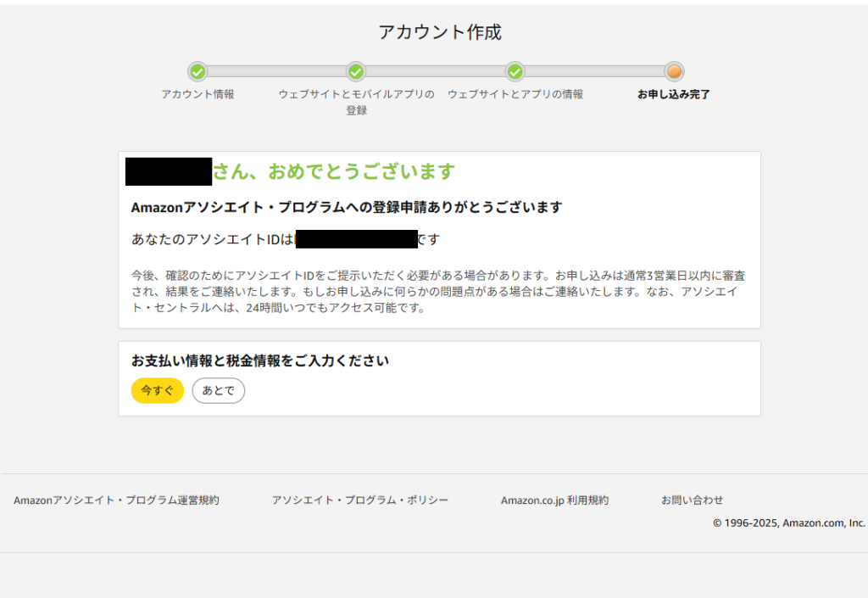Viewport: 868px width, 598px height.
Task: Open the Amazonアソシエイト・プログラム運営規約 footer link
Action: 116,500
